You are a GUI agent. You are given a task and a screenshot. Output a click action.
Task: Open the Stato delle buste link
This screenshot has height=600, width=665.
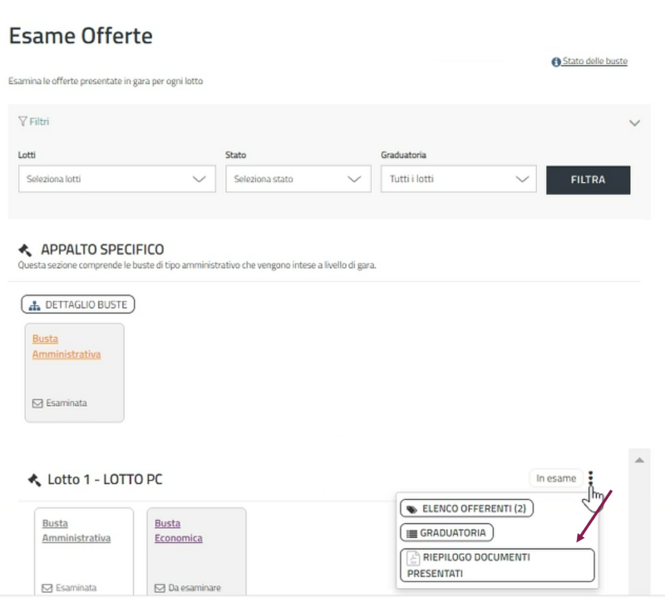click(594, 62)
